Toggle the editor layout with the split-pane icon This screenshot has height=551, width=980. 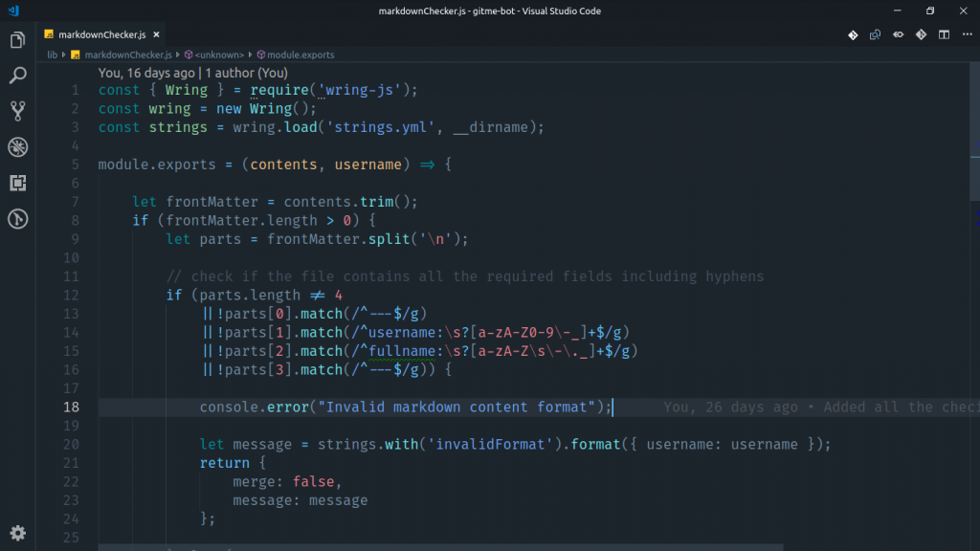944,33
